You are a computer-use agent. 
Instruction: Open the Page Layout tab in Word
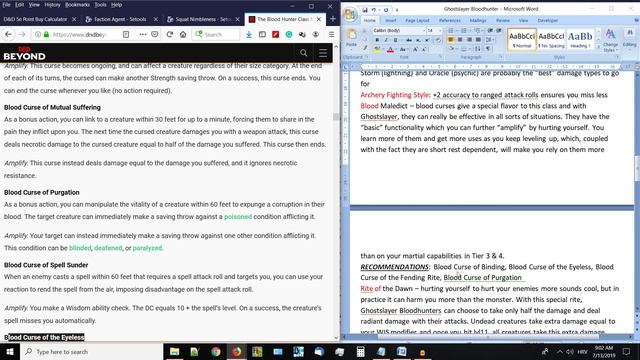pos(417,20)
